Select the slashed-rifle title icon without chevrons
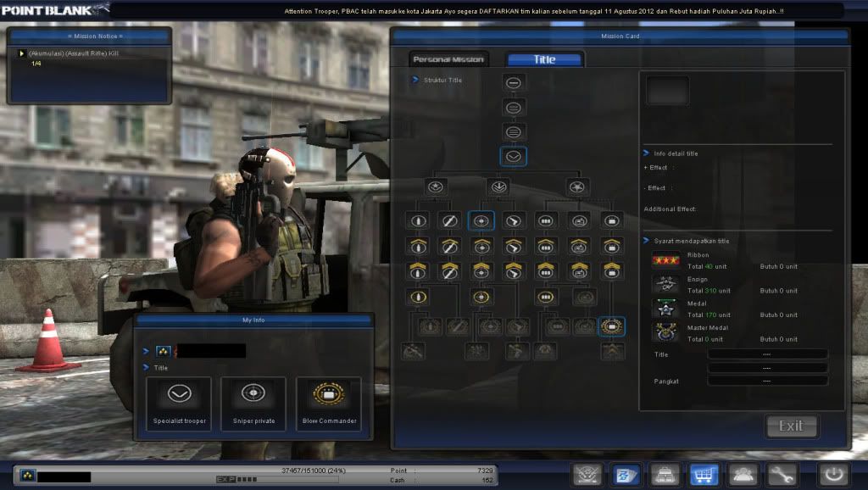868x490 pixels. click(x=449, y=221)
